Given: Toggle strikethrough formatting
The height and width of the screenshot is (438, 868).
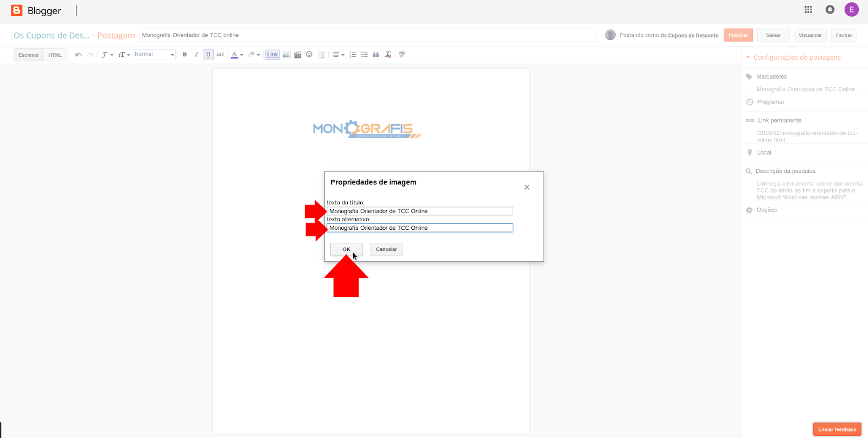Looking at the screenshot, I should [x=220, y=55].
